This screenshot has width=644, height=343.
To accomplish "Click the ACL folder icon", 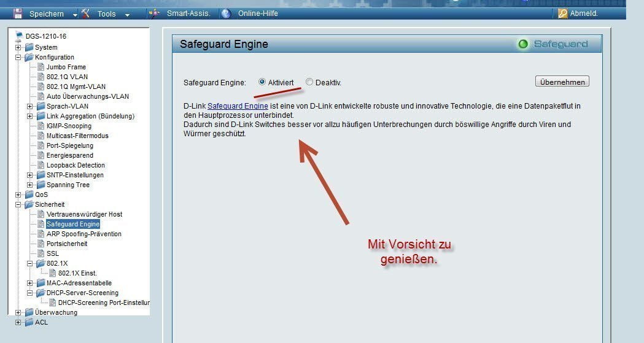I will (29, 323).
